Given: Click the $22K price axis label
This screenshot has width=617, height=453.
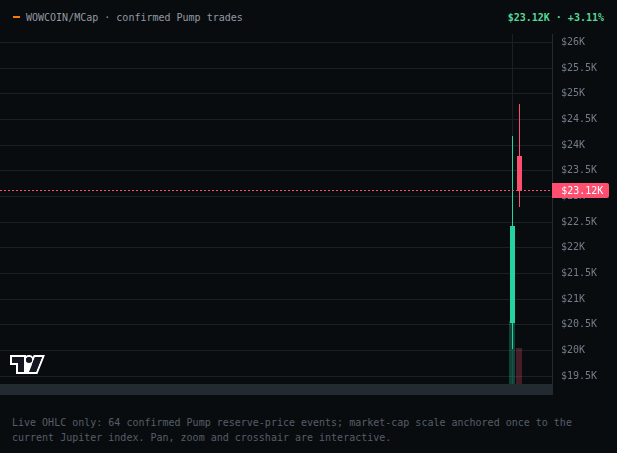Looking at the screenshot, I should click(x=573, y=246).
